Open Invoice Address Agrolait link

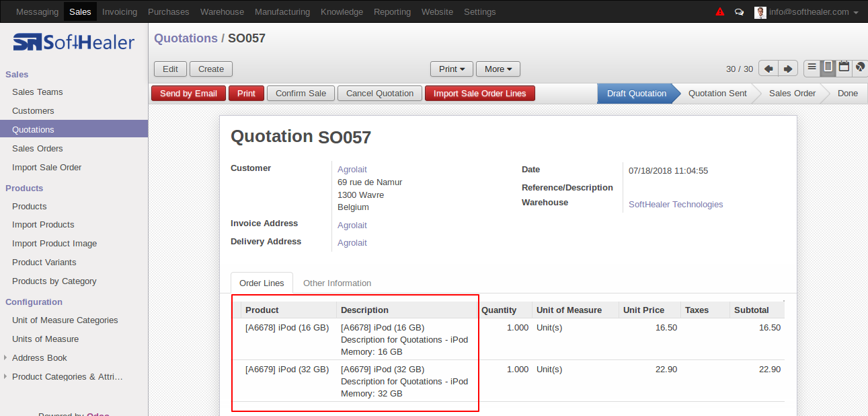[352, 226]
